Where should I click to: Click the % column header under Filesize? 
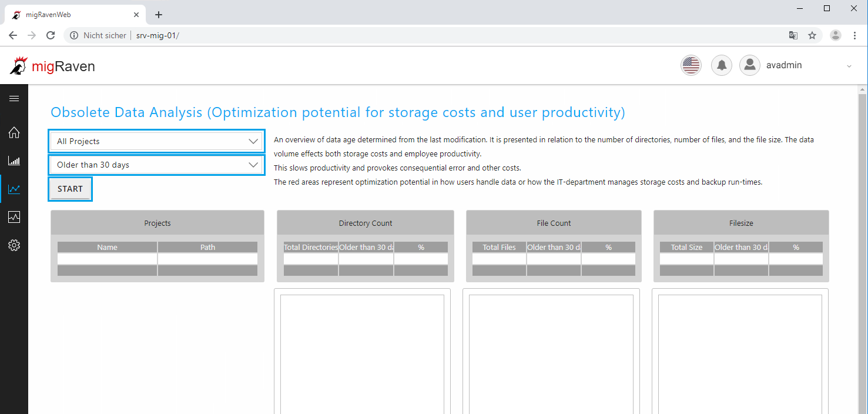[x=796, y=247]
